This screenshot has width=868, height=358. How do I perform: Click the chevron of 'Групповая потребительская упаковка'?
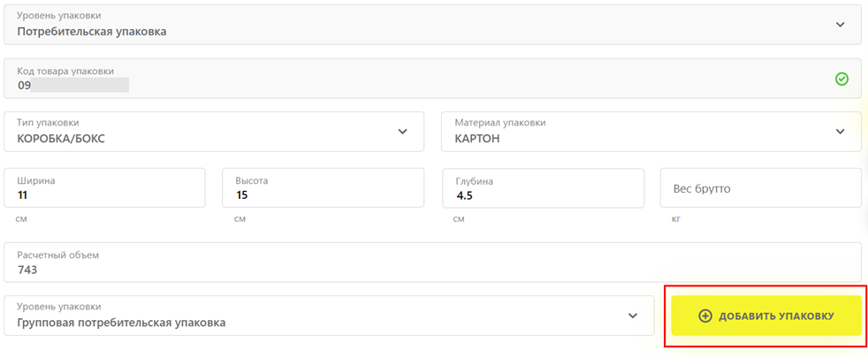(633, 316)
